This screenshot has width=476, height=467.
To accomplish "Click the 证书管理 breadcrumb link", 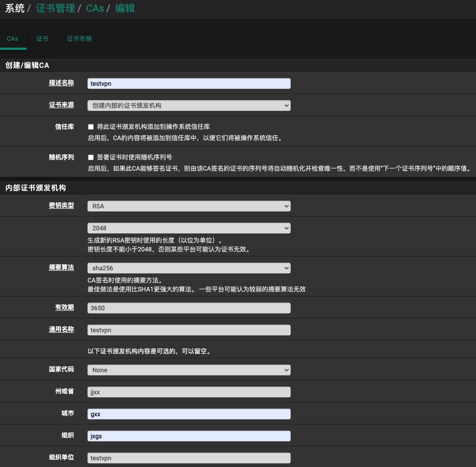I will coord(55,9).
